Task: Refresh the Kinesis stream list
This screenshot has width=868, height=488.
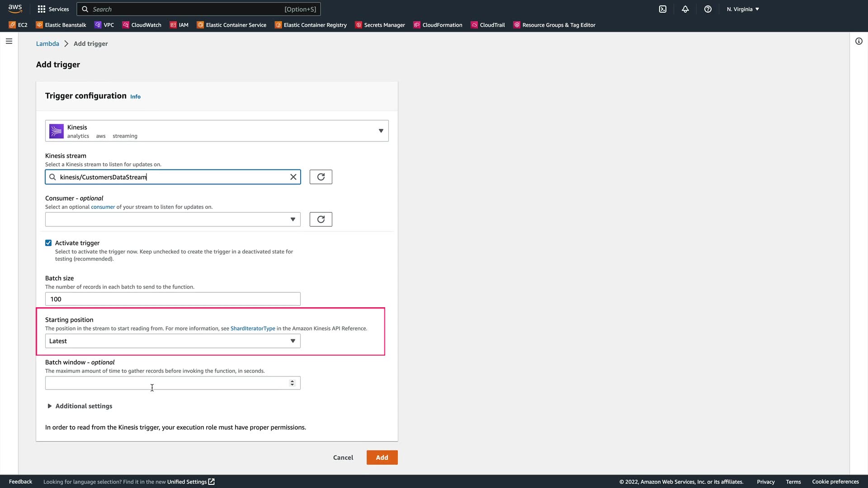Action: tap(321, 177)
